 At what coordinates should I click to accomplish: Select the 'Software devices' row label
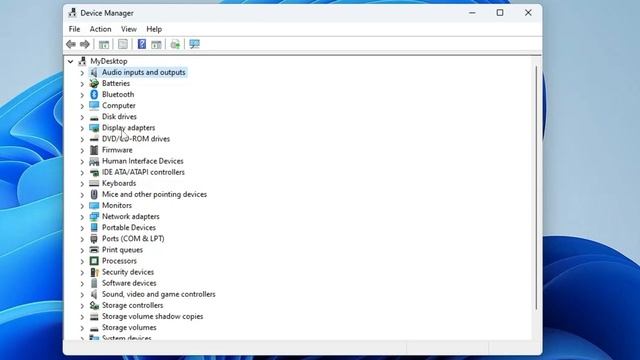[129, 283]
